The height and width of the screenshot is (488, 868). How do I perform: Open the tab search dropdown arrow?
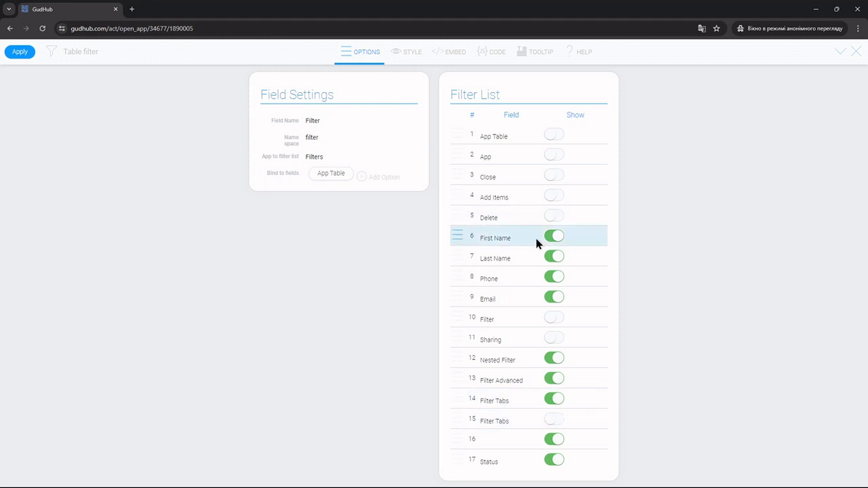point(9,9)
